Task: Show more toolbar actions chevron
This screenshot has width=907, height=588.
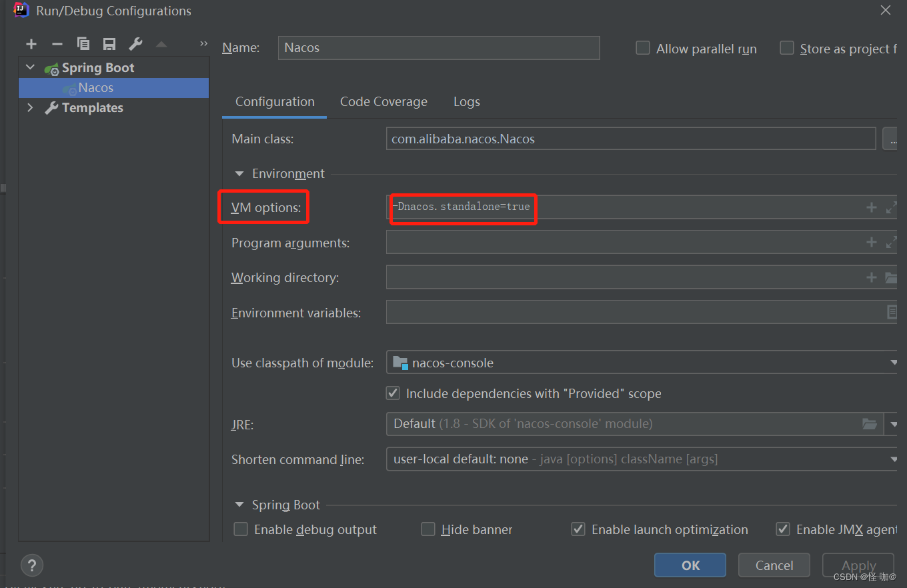Action: coord(203,44)
